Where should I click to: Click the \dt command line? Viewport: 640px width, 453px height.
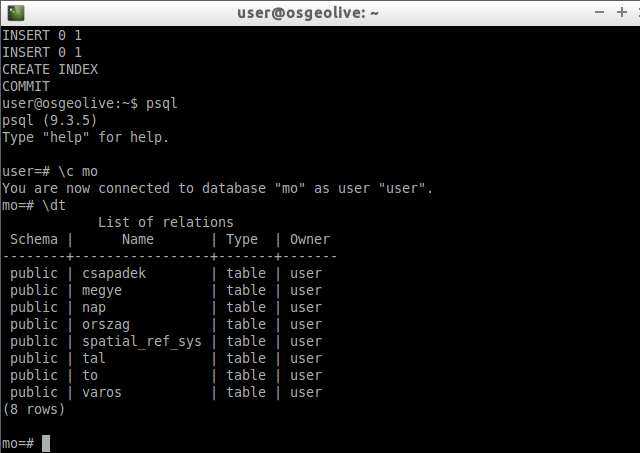click(x=34, y=205)
